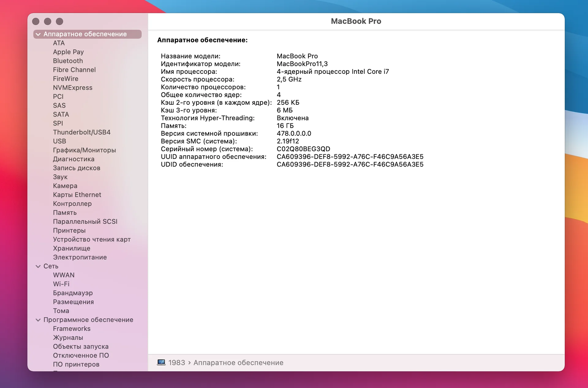
Task: Click the 2,5 GHz processor speed value
Action: (289, 79)
